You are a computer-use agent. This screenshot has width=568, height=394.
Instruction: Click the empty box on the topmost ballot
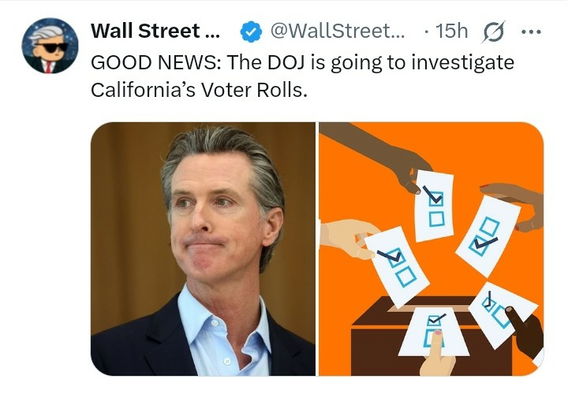pyautogui.click(x=437, y=219)
